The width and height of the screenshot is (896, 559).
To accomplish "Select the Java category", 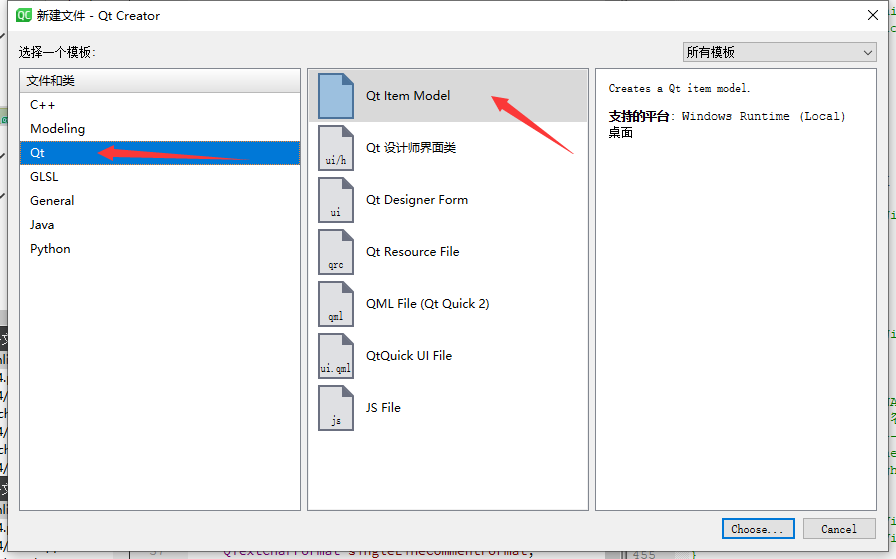I will [x=160, y=225].
